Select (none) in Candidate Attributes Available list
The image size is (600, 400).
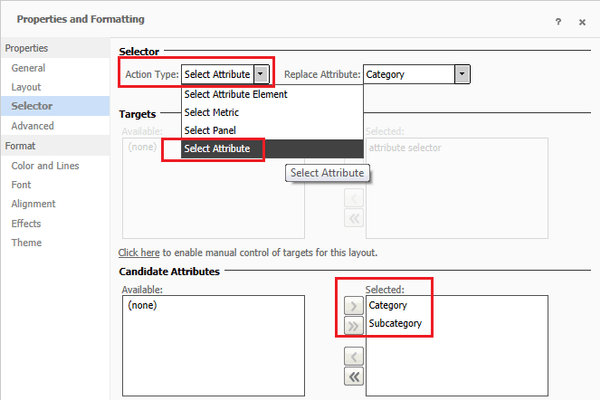(142, 305)
